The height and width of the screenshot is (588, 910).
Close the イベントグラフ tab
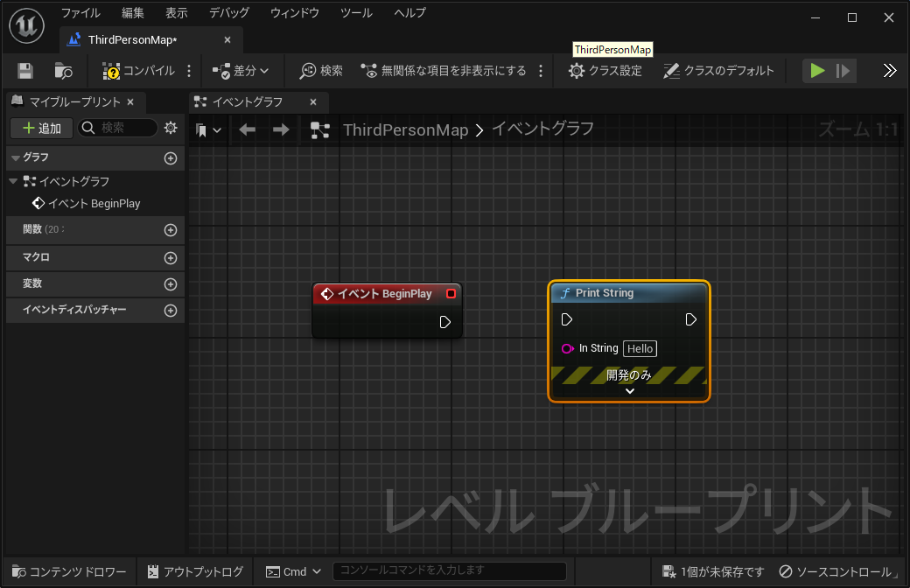313,102
